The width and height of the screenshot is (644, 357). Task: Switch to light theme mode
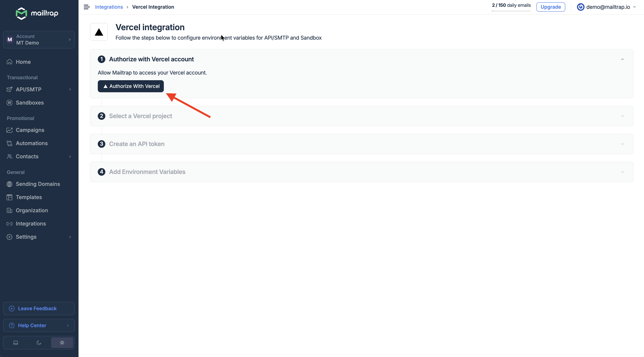click(x=62, y=343)
